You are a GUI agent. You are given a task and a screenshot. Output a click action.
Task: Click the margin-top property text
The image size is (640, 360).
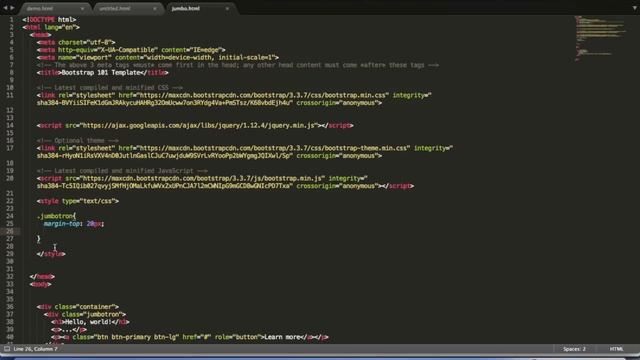pyautogui.click(x=62, y=224)
